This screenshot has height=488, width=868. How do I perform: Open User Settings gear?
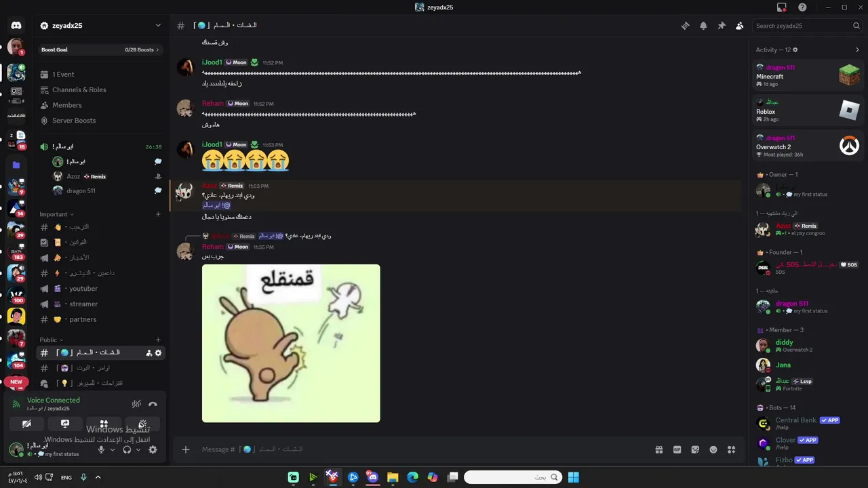pos(153,449)
